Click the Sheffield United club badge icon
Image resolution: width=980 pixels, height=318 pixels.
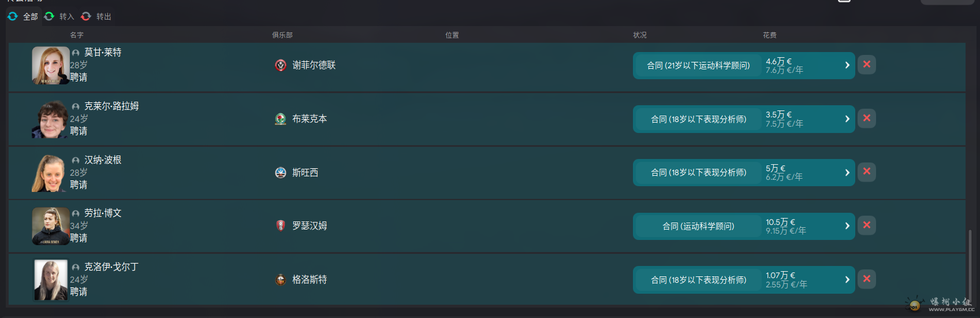[281, 65]
